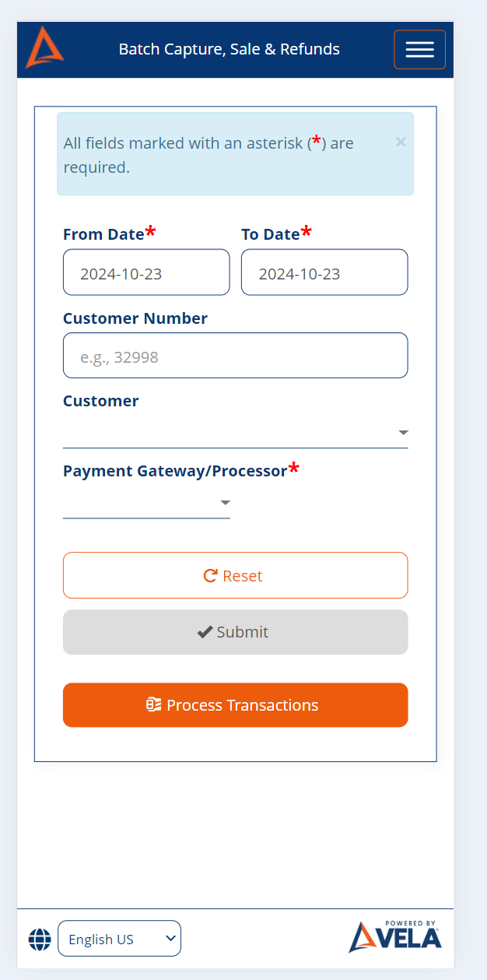487x980 pixels.
Task: Open the English US language selector
Action: (x=119, y=938)
